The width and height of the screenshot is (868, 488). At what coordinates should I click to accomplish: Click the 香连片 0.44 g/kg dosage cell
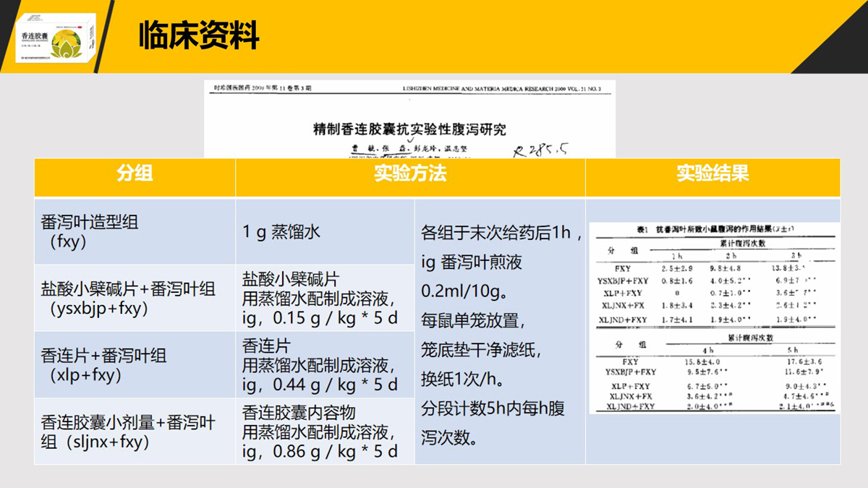point(325,364)
